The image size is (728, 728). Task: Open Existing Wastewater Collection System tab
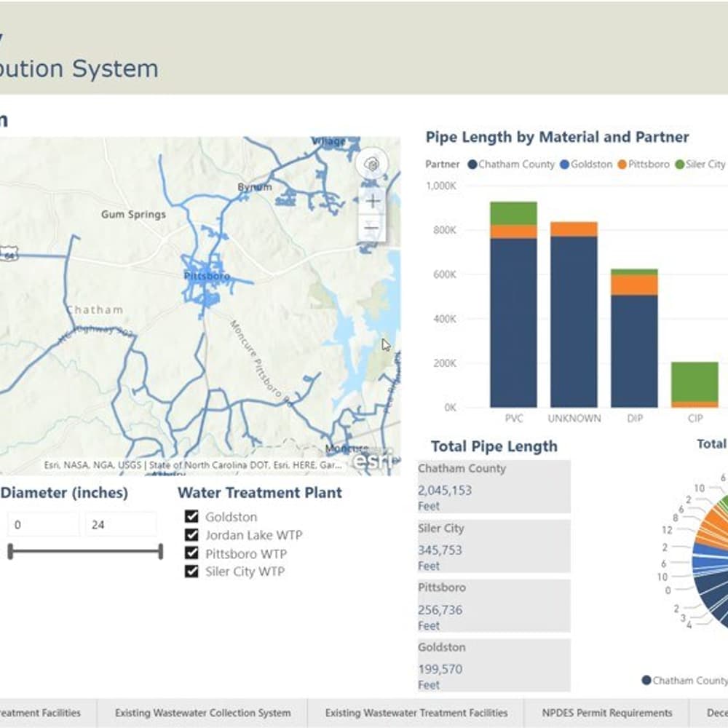point(203,713)
